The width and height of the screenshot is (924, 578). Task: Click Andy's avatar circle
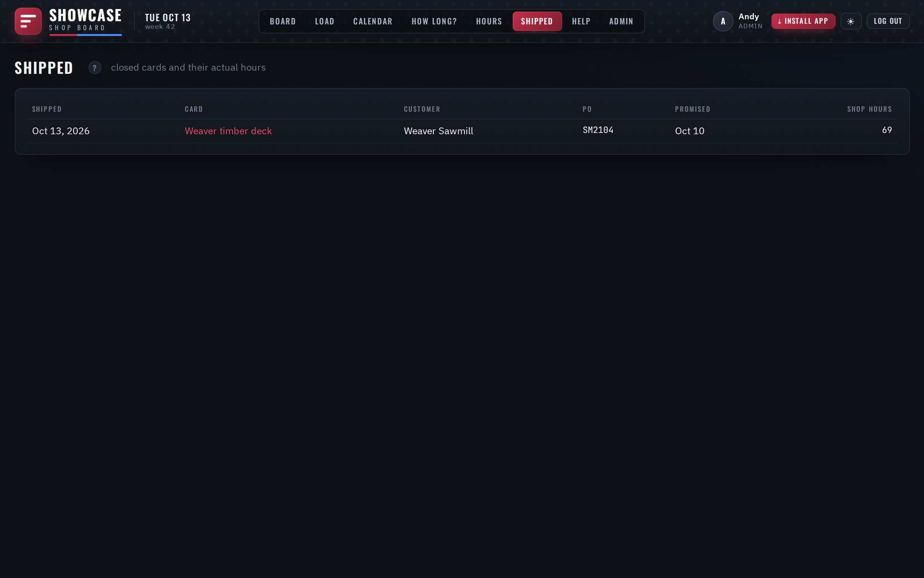pos(723,21)
